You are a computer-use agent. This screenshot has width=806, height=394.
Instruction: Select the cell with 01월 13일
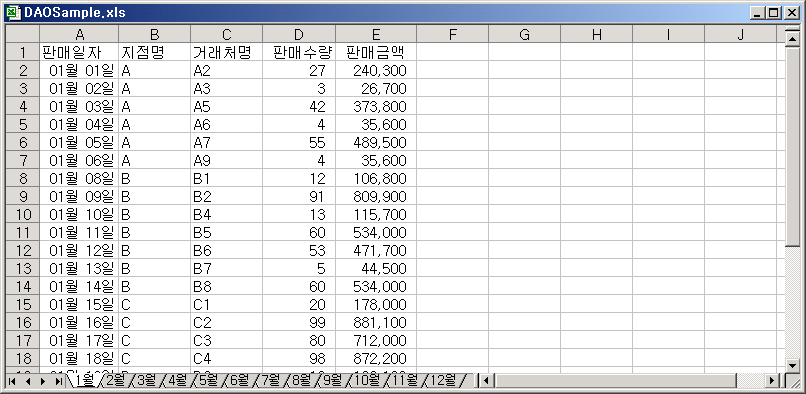coord(79,268)
